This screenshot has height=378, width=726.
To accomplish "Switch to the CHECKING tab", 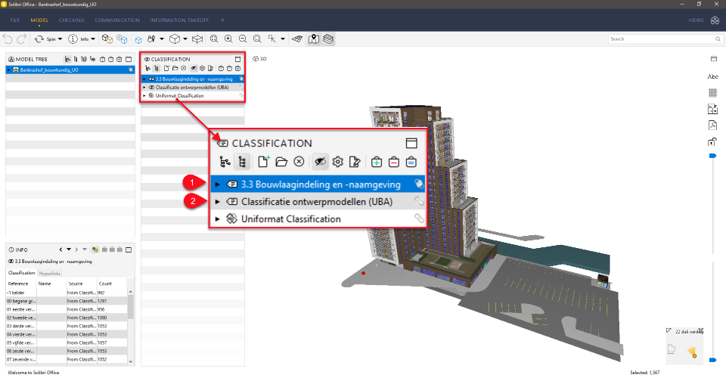I will [x=71, y=20].
